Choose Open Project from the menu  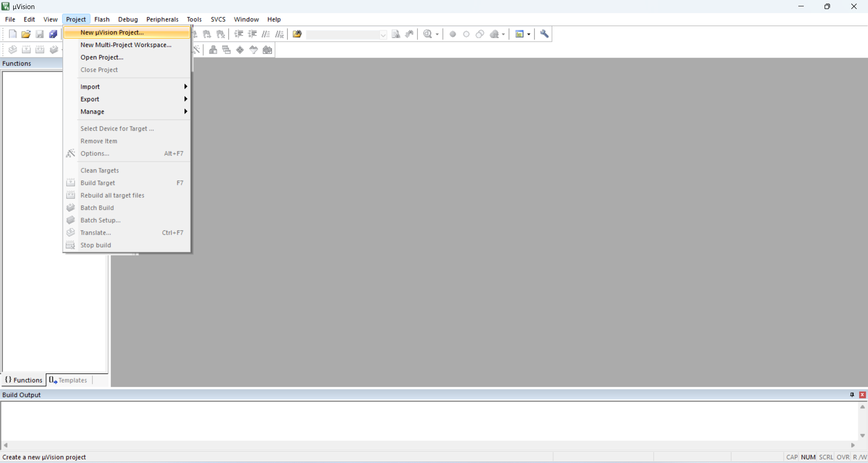(127, 57)
